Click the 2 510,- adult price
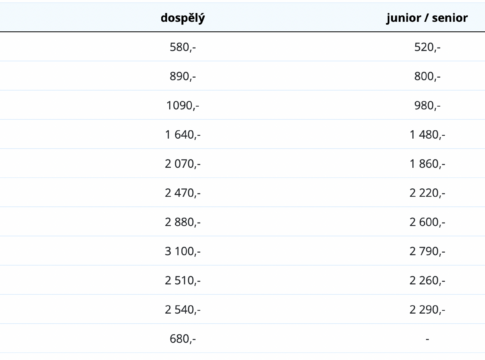The image size is (485, 360). (183, 281)
